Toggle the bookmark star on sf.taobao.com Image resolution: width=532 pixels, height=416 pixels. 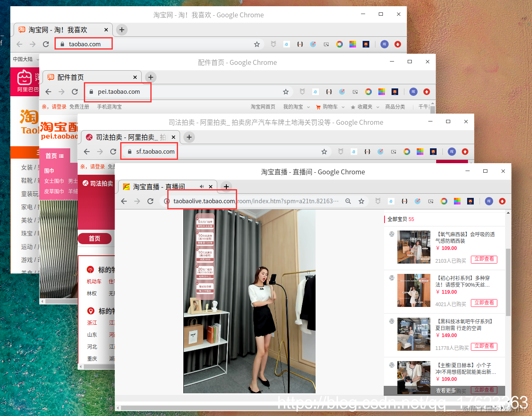(x=324, y=152)
